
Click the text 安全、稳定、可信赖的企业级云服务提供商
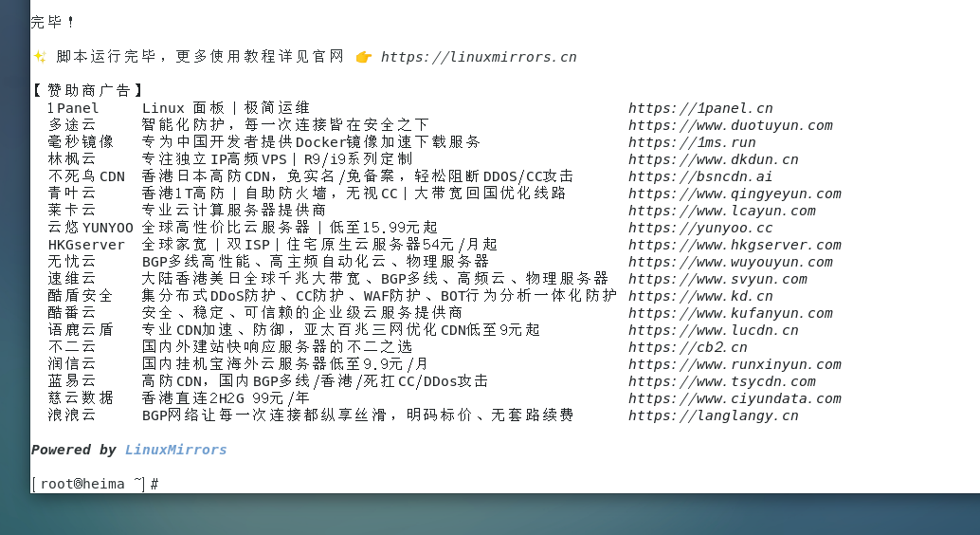point(302,313)
